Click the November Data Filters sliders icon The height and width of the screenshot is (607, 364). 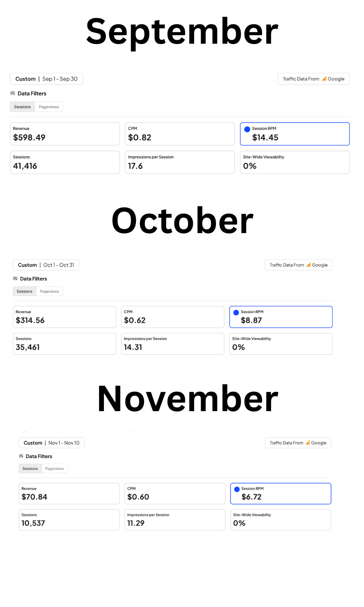21,456
